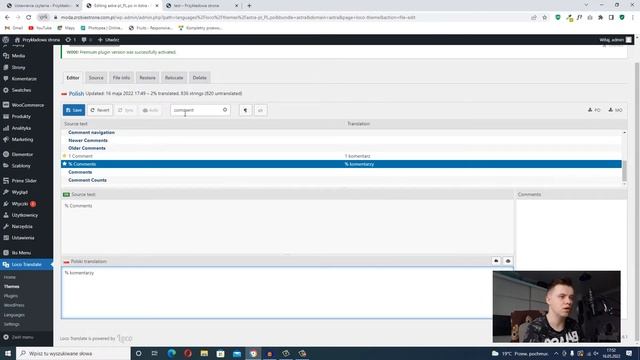
Task: Select highlighted '% Comments' row
Action: [x=341, y=164]
